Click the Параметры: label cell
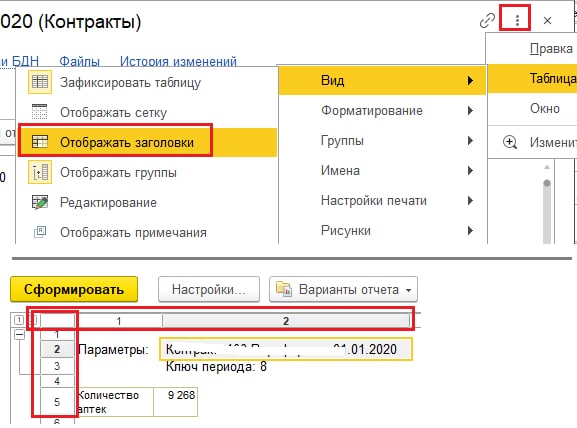This screenshot has height=428, width=577. click(114, 349)
